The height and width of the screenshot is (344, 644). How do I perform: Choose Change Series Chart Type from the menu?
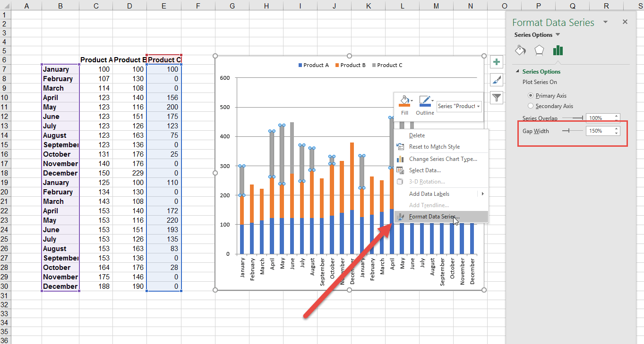tap(442, 159)
